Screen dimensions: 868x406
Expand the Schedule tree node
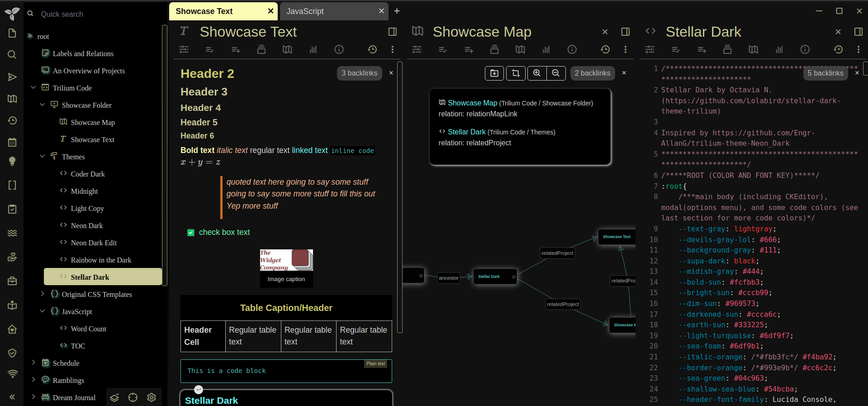point(33,363)
